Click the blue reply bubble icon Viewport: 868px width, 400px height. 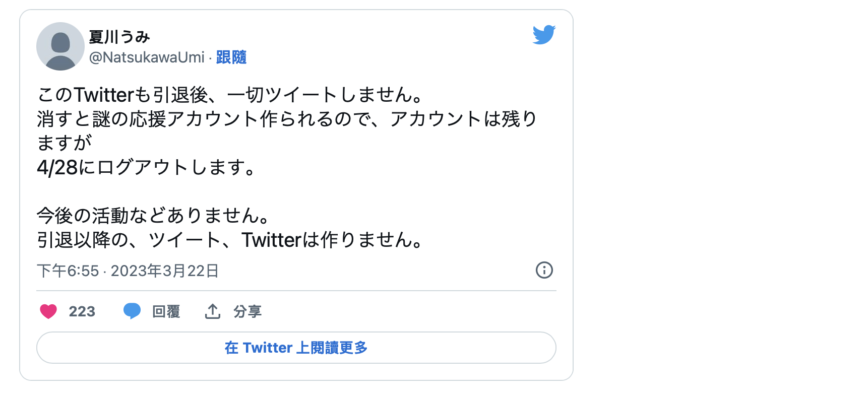[132, 311]
